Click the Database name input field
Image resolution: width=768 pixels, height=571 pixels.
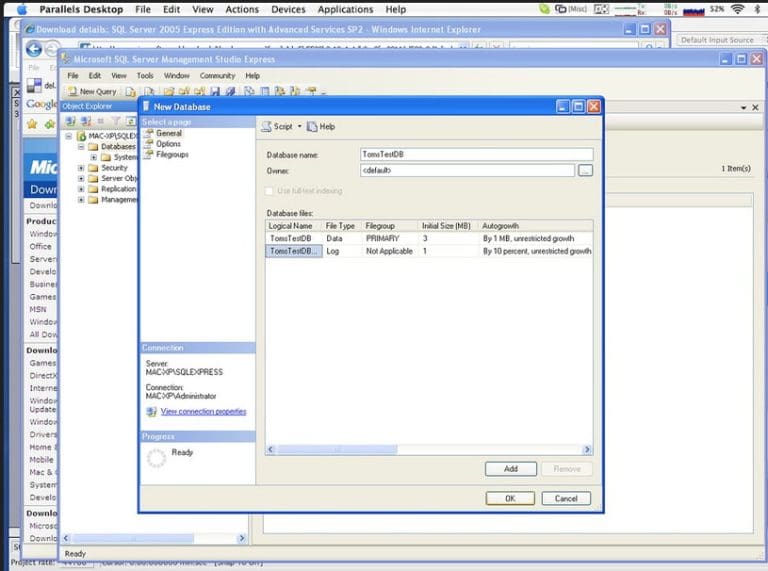point(476,155)
